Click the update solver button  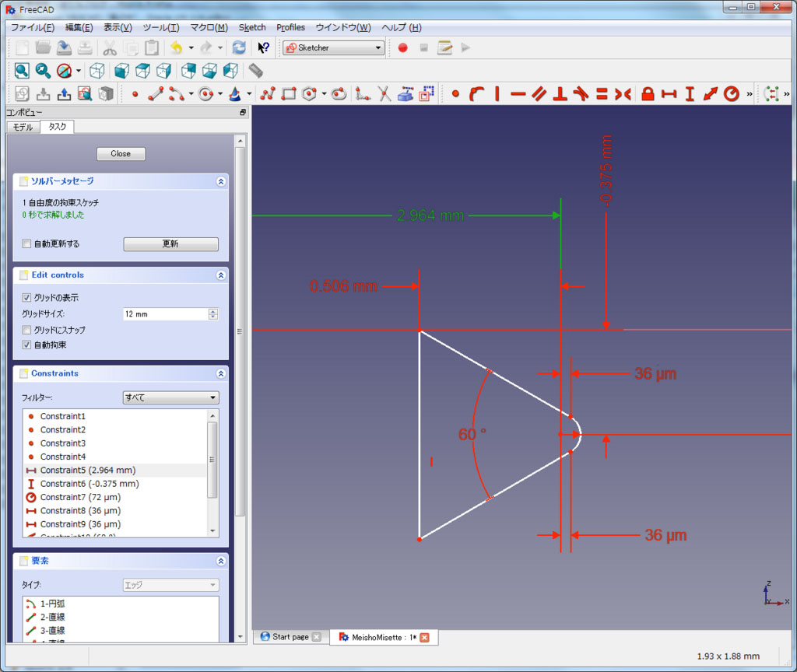[170, 243]
